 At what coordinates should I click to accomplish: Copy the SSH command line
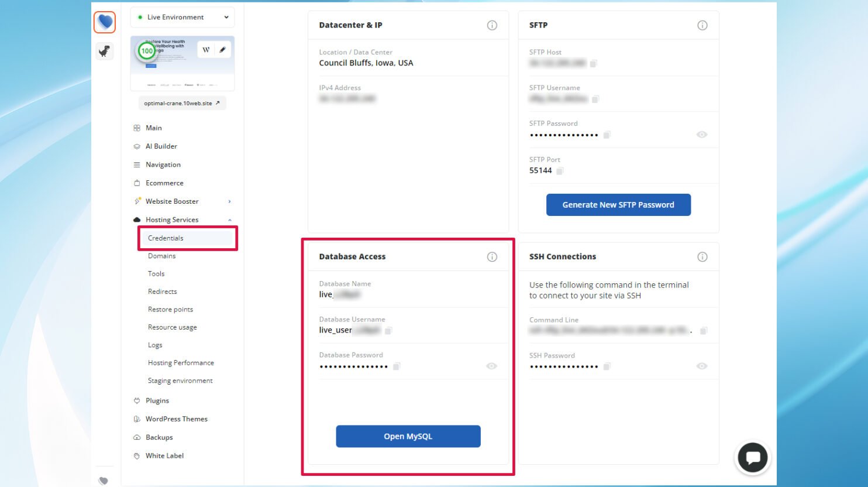(x=704, y=331)
